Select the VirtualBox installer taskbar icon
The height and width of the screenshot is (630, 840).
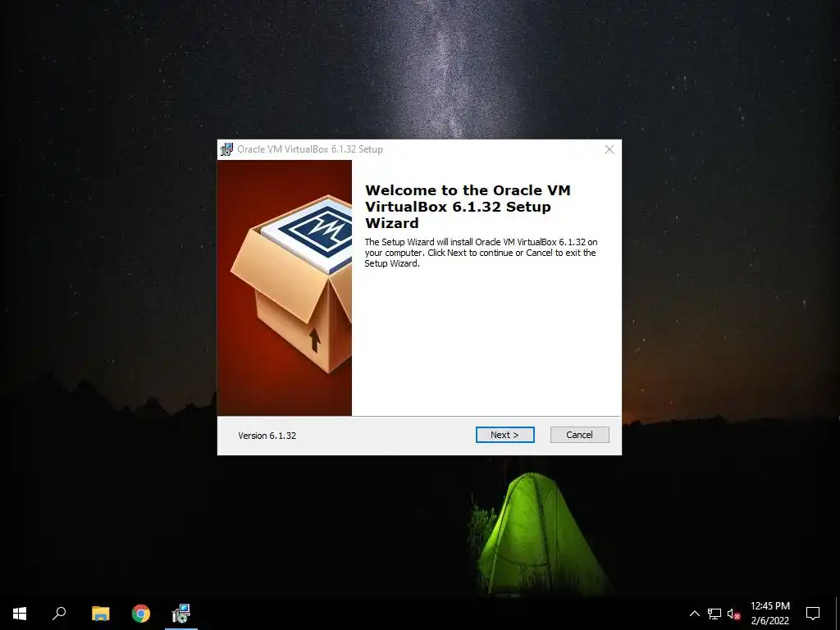181,614
